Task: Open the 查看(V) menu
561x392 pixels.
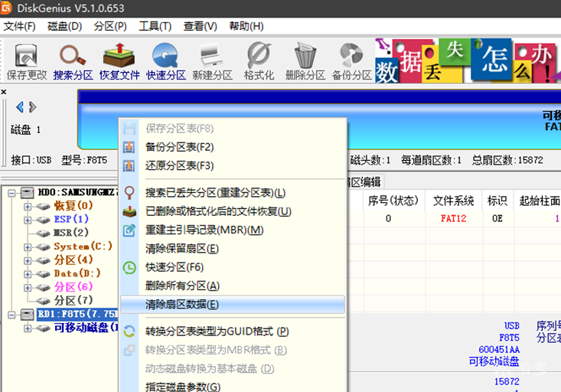Action: click(x=200, y=26)
